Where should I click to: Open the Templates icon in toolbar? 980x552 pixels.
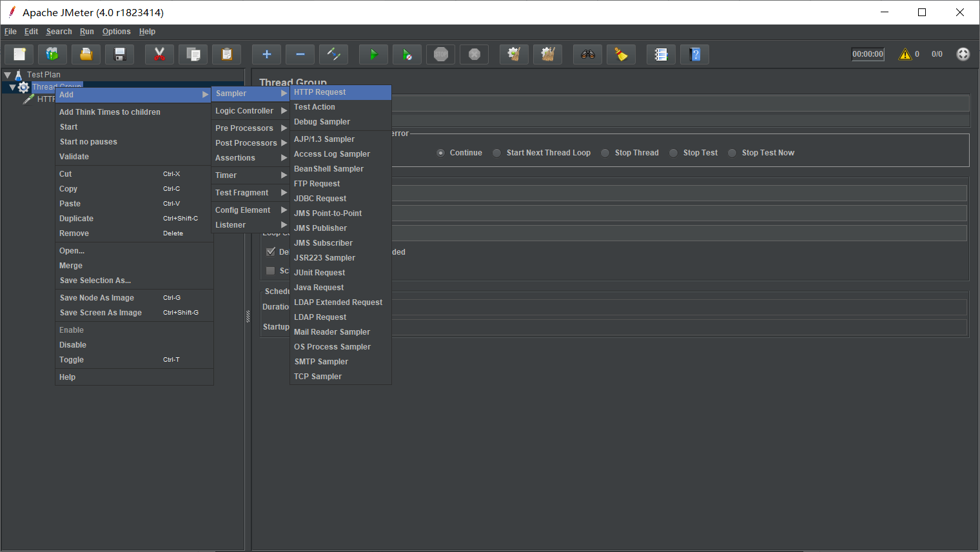tap(52, 55)
